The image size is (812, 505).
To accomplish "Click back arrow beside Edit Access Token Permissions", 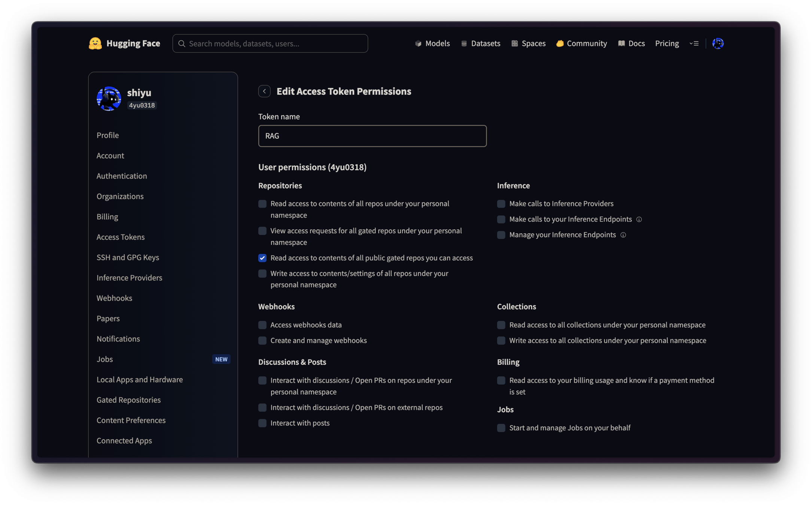I will pos(264,91).
